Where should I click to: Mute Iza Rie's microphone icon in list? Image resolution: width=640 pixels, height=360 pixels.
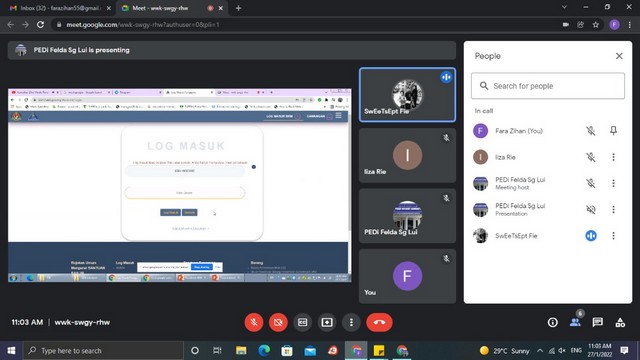coord(591,157)
